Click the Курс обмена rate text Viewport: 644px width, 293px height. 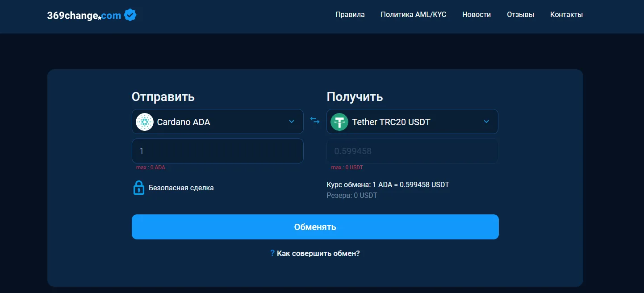[x=388, y=185]
